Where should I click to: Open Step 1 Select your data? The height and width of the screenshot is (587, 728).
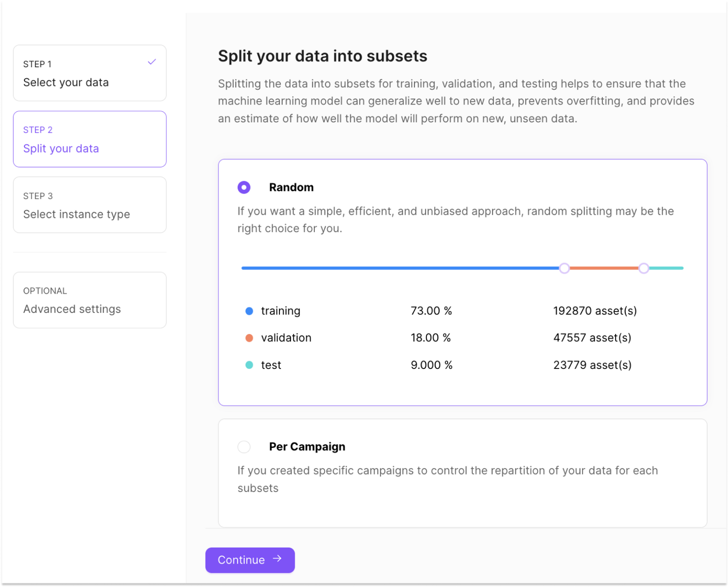point(89,73)
